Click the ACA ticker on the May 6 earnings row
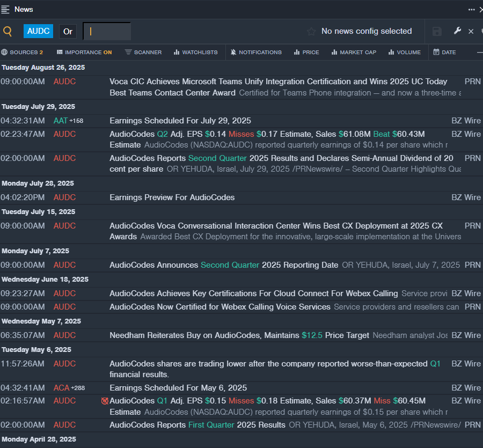Screen dimensions: 483x448 tap(61, 388)
